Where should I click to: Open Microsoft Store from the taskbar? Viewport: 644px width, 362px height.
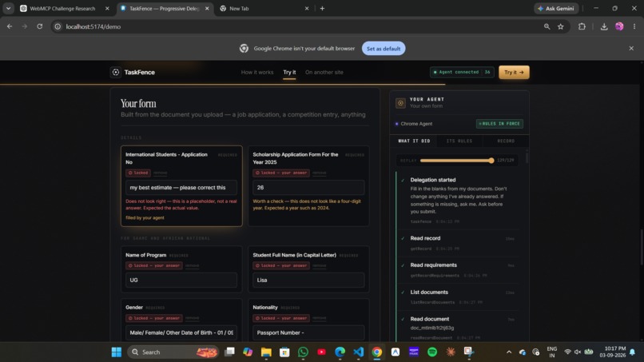point(284,352)
